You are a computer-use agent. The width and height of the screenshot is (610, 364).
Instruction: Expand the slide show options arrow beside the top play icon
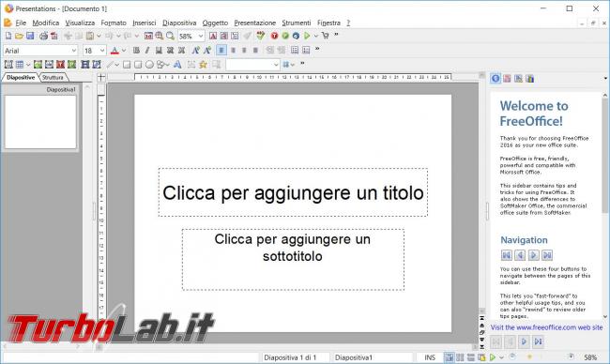[x=315, y=37]
